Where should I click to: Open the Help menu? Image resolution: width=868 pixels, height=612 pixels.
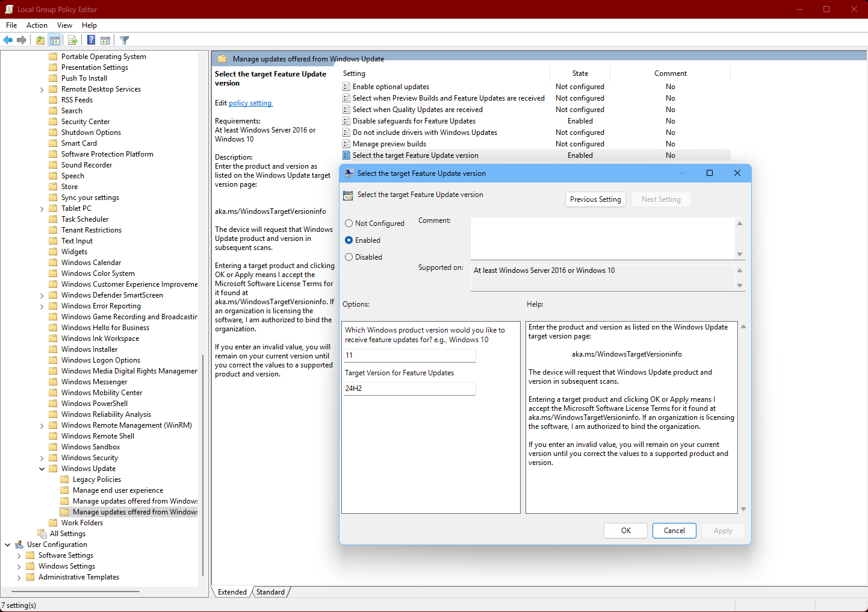(x=89, y=25)
